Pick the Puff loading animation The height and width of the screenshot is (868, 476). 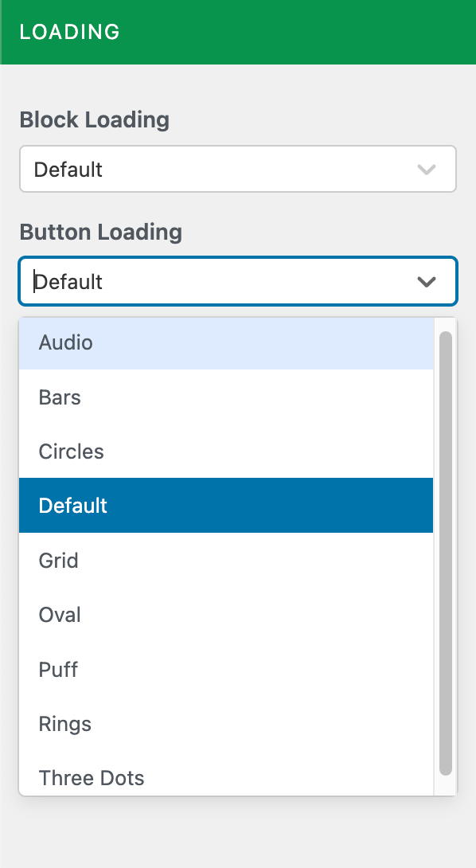pyautogui.click(x=226, y=669)
